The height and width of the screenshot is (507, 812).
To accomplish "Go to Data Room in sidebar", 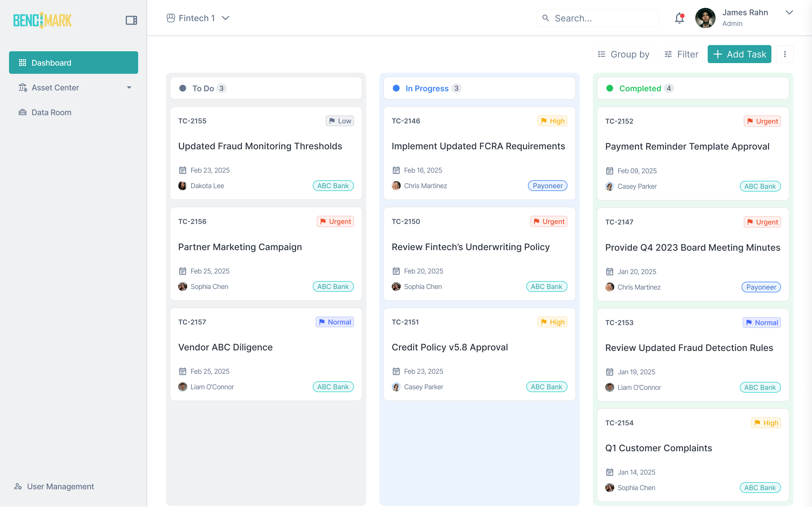I will click(x=51, y=112).
